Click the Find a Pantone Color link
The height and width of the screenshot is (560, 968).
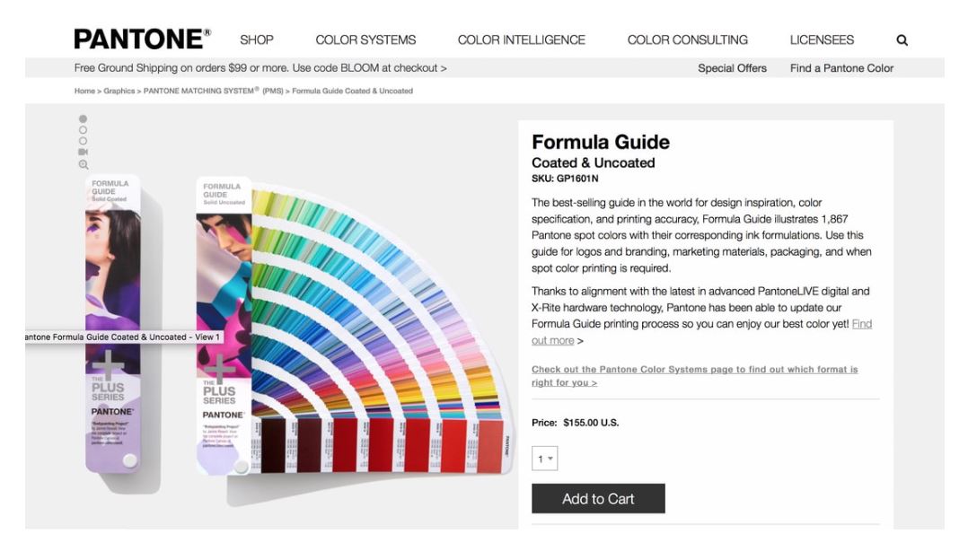coord(841,68)
